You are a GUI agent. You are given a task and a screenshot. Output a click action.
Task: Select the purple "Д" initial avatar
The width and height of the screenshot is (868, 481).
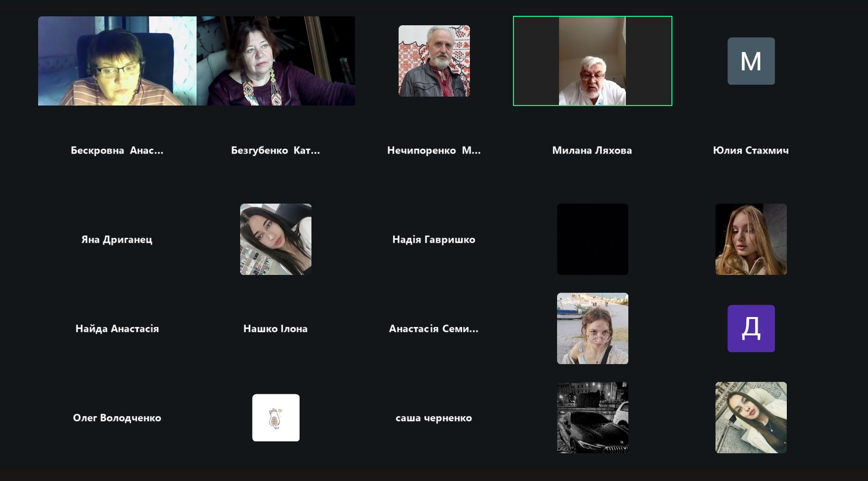click(751, 328)
